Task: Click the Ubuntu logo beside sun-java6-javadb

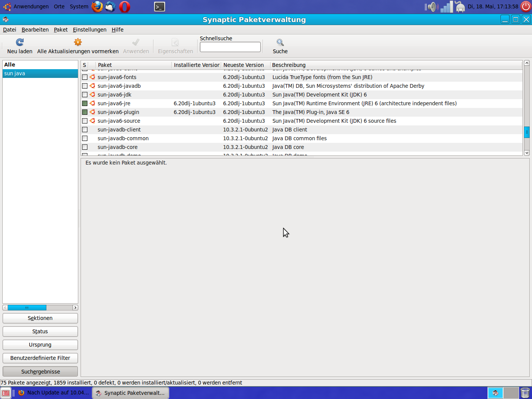Action: pyautogui.click(x=92, y=86)
